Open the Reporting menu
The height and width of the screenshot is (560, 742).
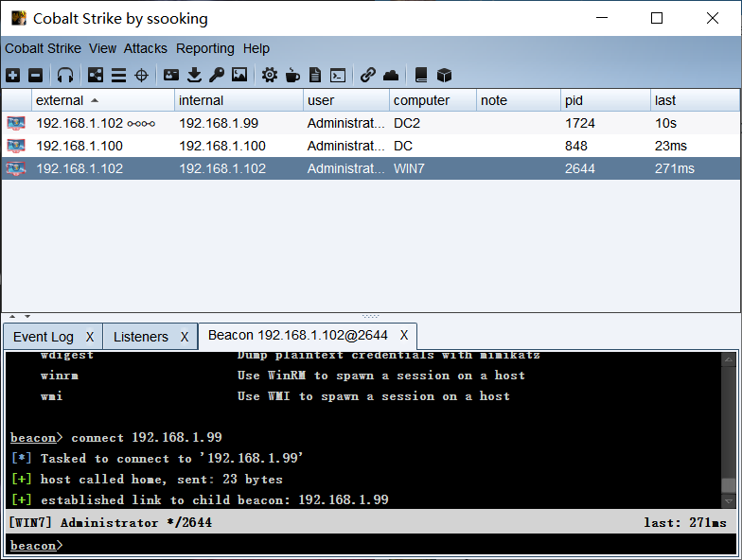point(205,48)
